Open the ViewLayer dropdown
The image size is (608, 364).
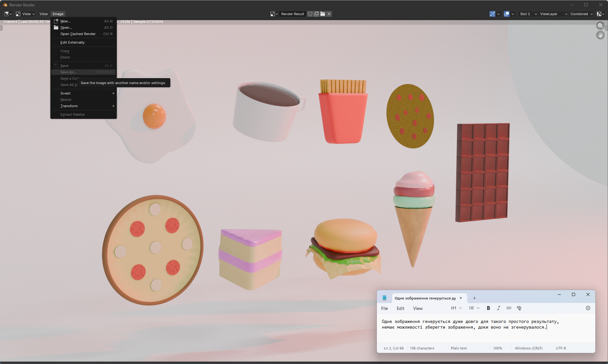553,14
